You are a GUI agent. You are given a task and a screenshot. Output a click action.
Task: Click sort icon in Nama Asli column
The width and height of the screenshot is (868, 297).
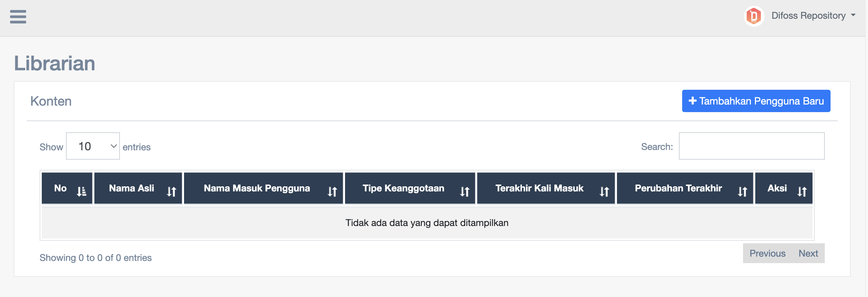[171, 191]
